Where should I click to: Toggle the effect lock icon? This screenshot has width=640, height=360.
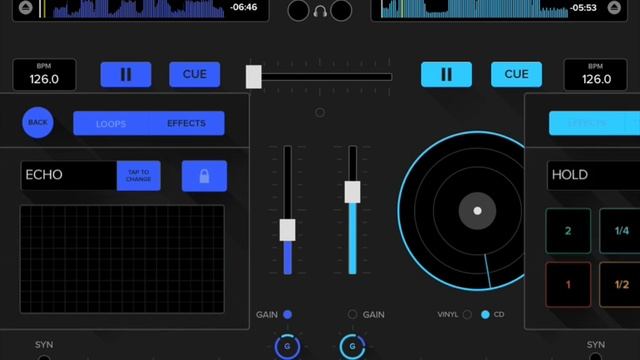pyautogui.click(x=204, y=176)
